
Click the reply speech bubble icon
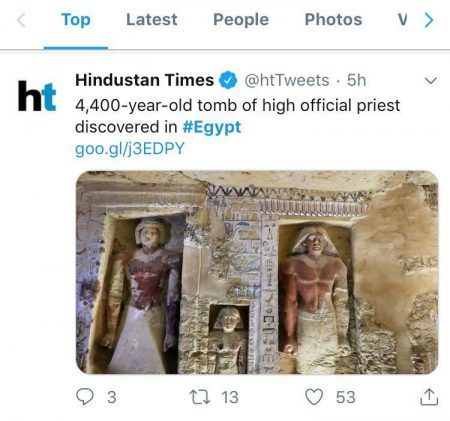click(85, 397)
